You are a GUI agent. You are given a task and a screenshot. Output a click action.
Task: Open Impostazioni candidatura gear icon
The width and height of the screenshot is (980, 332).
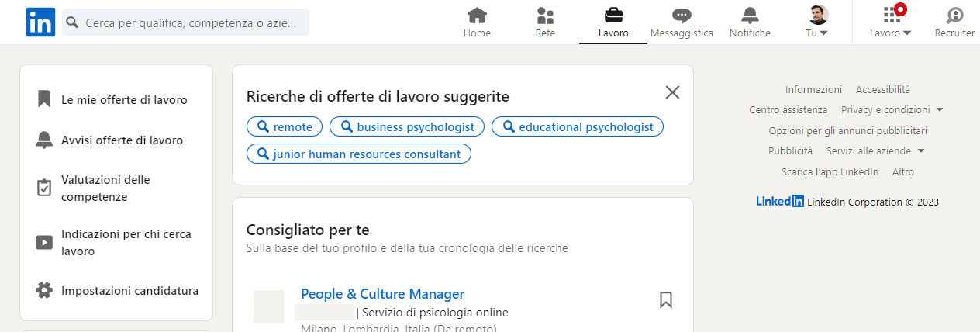[x=44, y=291]
